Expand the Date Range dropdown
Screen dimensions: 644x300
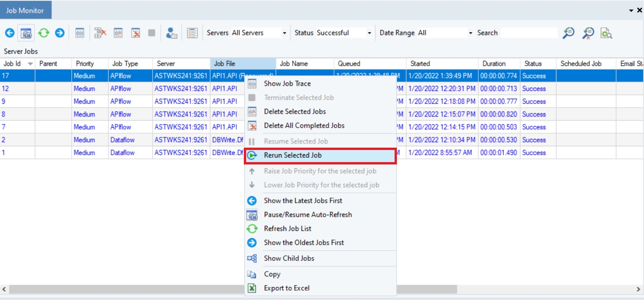470,33
